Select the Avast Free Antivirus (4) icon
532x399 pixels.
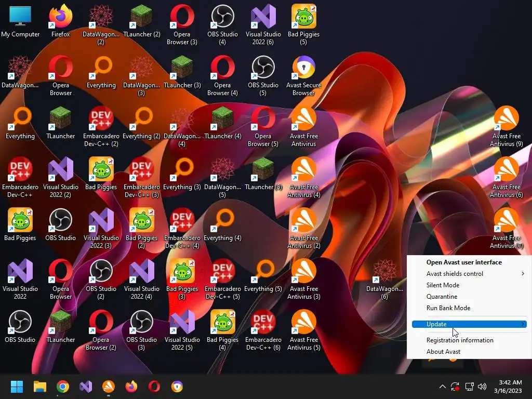303,178
